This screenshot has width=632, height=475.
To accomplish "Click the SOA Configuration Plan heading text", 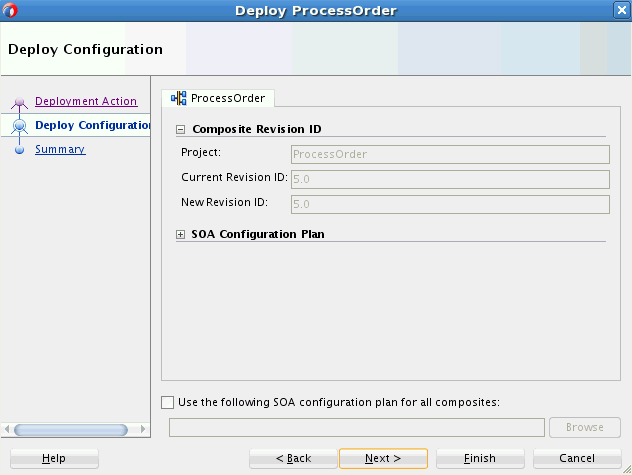I will (258, 234).
